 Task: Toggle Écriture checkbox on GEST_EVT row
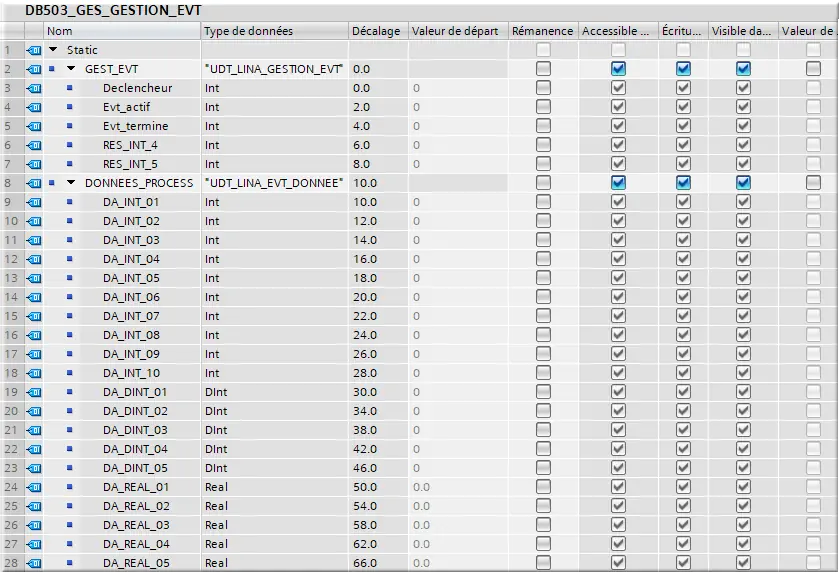[683, 68]
